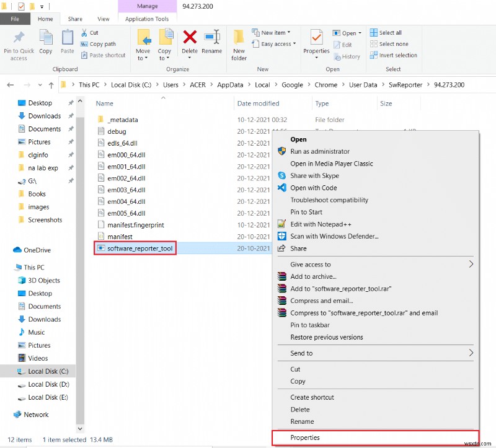This screenshot has width=496, height=448.
Task: Select the Copy icon in Clipboard group
Action: (45, 37)
